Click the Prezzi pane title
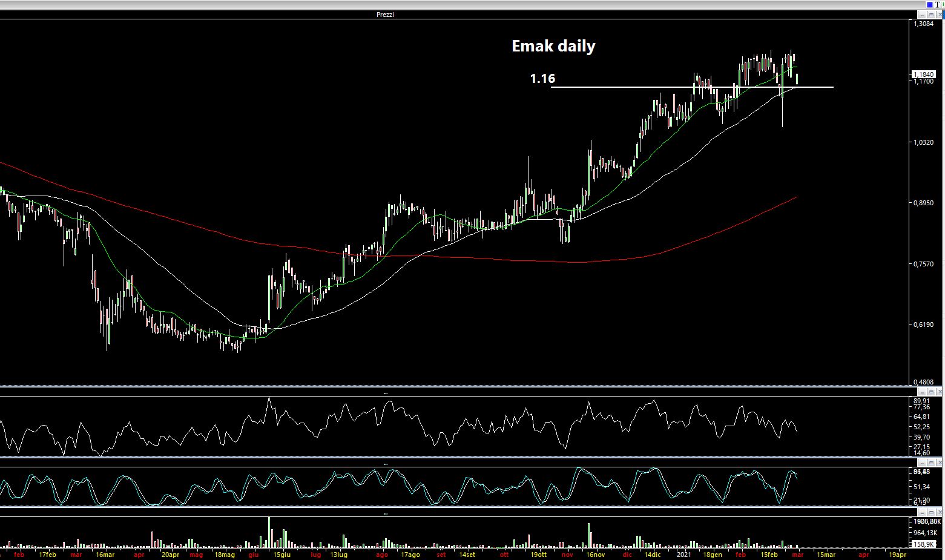Image resolution: width=945 pixels, height=560 pixels. point(385,15)
